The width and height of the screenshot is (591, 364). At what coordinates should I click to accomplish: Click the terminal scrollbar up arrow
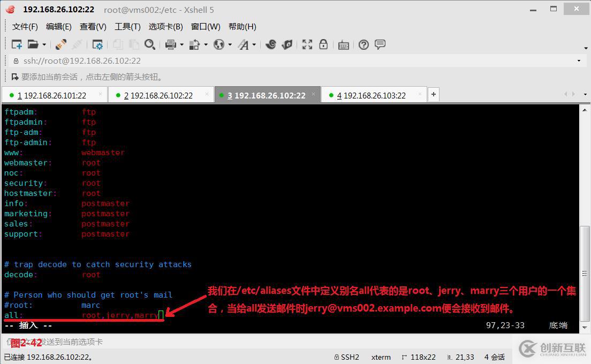585,110
